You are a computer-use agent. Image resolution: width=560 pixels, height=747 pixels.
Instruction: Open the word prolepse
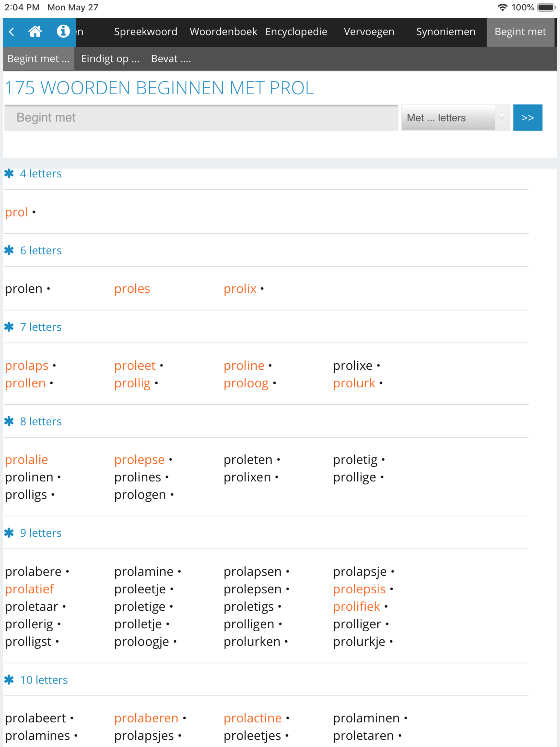tap(139, 460)
